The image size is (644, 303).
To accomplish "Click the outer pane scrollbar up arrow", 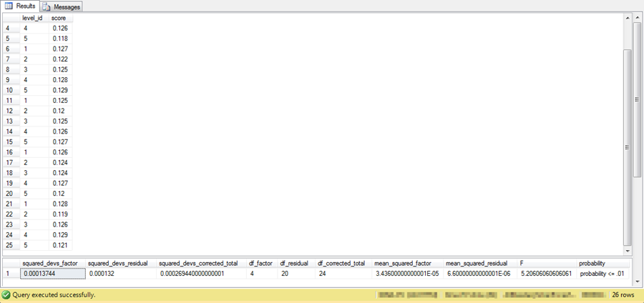I will click(x=637, y=18).
